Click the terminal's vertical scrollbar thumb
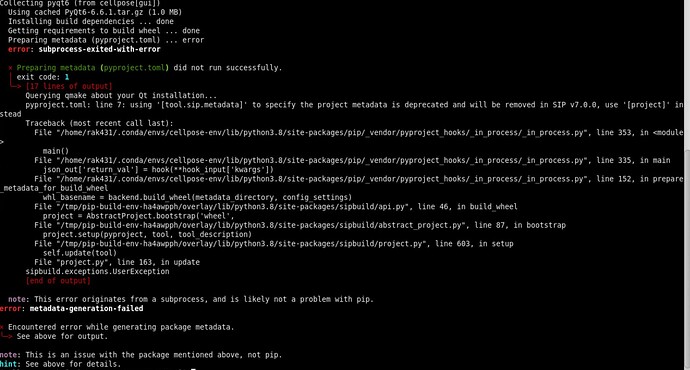690x370 pixels. pos(686,259)
